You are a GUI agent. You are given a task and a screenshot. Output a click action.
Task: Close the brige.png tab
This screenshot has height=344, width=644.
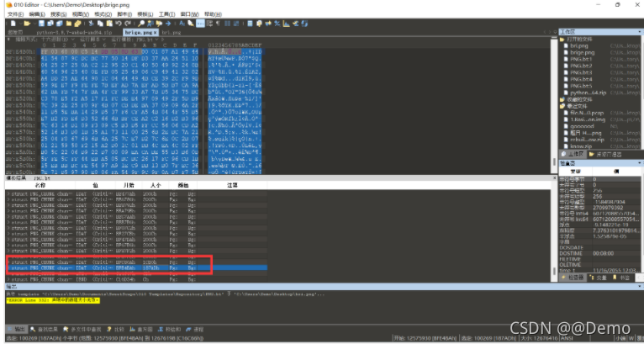pyautogui.click(x=156, y=32)
